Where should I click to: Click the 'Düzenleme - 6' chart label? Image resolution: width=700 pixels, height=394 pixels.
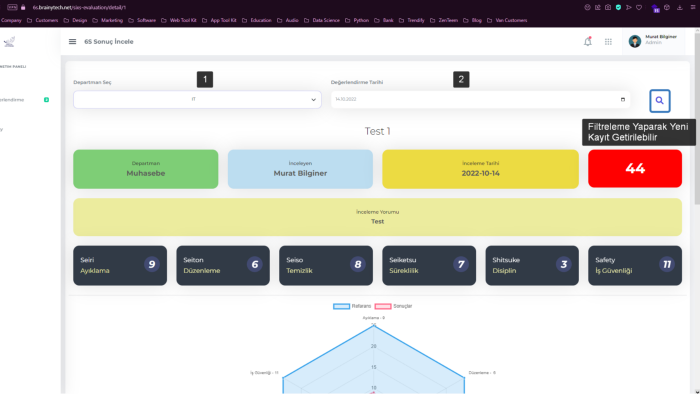click(482, 373)
